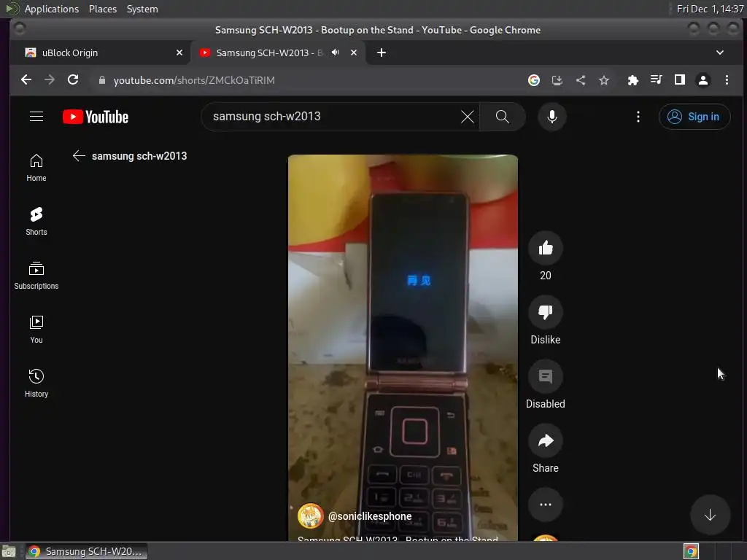Image resolution: width=747 pixels, height=560 pixels.
Task: Go to YouTube home via logo
Action: pos(96,117)
